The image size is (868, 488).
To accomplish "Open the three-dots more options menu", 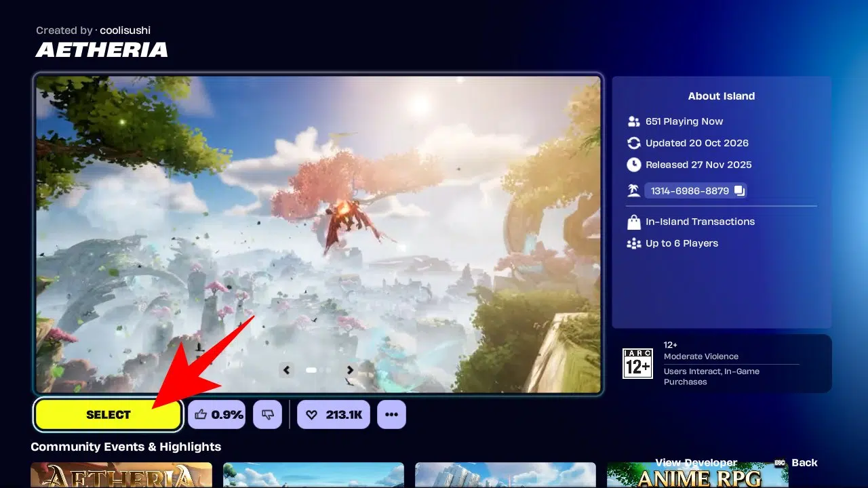I will (391, 415).
